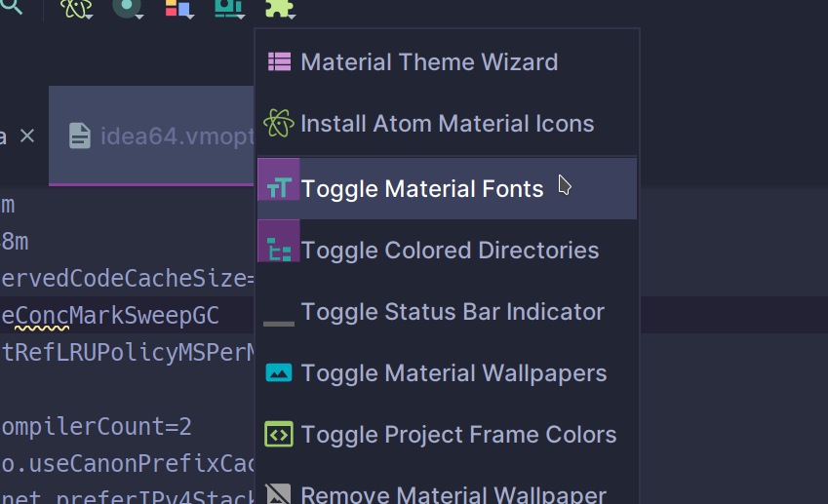The width and height of the screenshot is (828, 504).
Task: Open the colored squares toolbar dropdown
Action: tap(178, 8)
